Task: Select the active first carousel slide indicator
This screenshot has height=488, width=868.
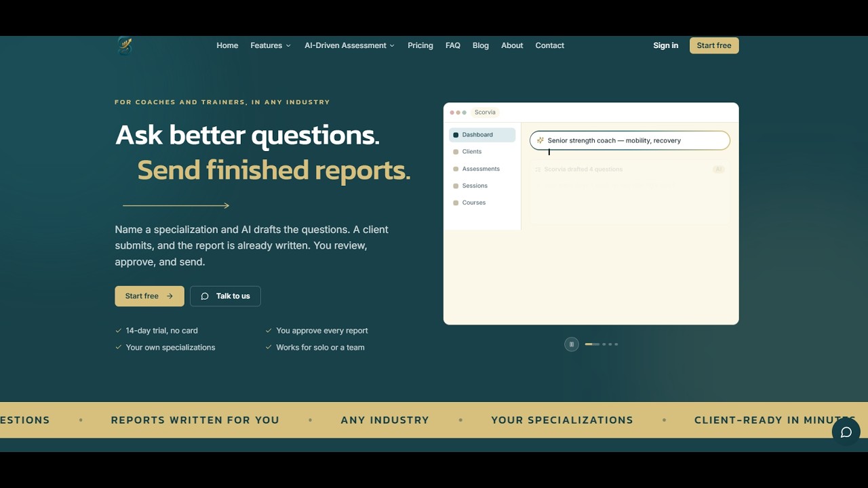Action: click(592, 344)
